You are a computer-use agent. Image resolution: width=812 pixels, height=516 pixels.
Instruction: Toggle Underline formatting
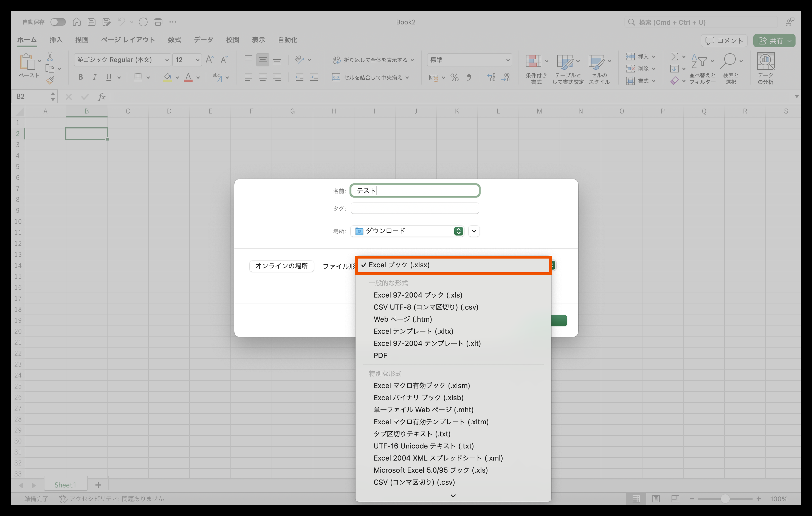[x=109, y=77]
